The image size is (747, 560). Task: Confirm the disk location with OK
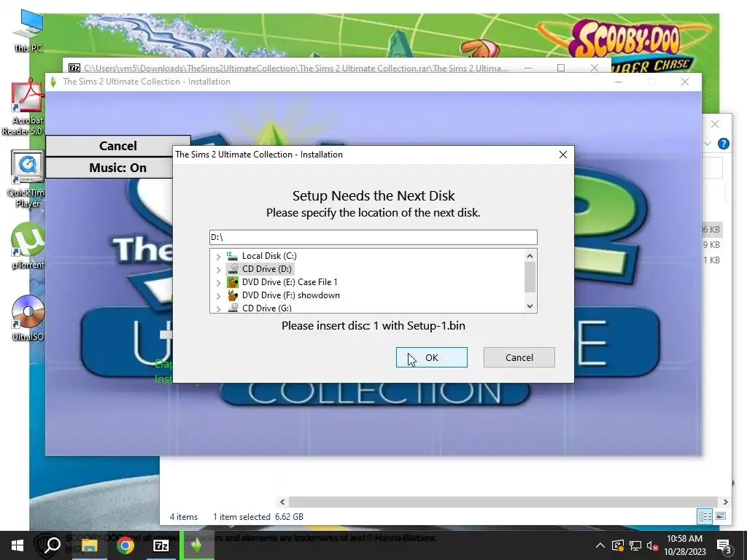tap(432, 357)
